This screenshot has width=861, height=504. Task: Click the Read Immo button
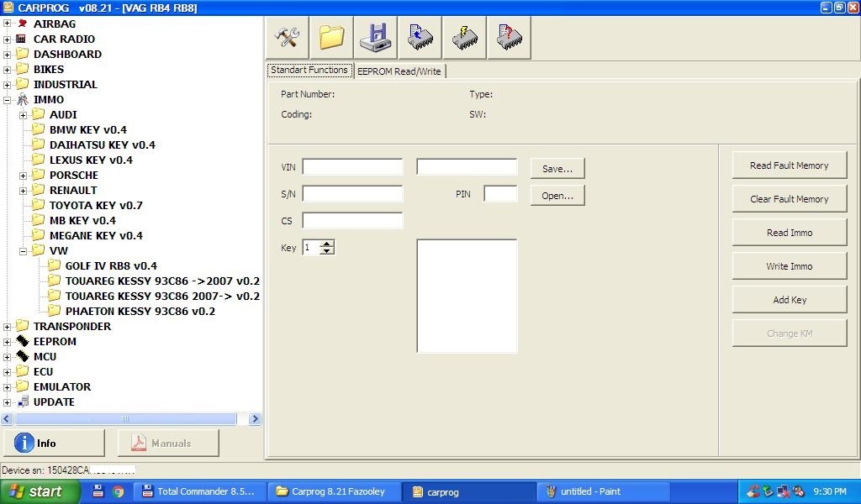point(789,233)
